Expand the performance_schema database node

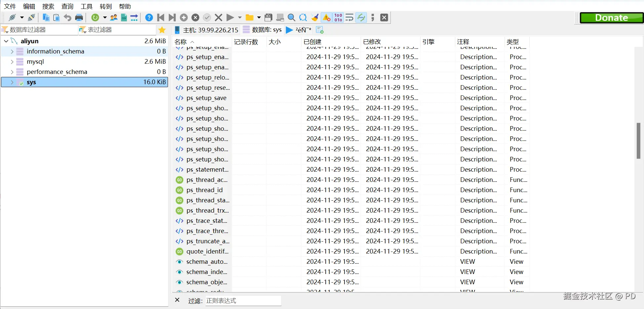[x=12, y=72]
